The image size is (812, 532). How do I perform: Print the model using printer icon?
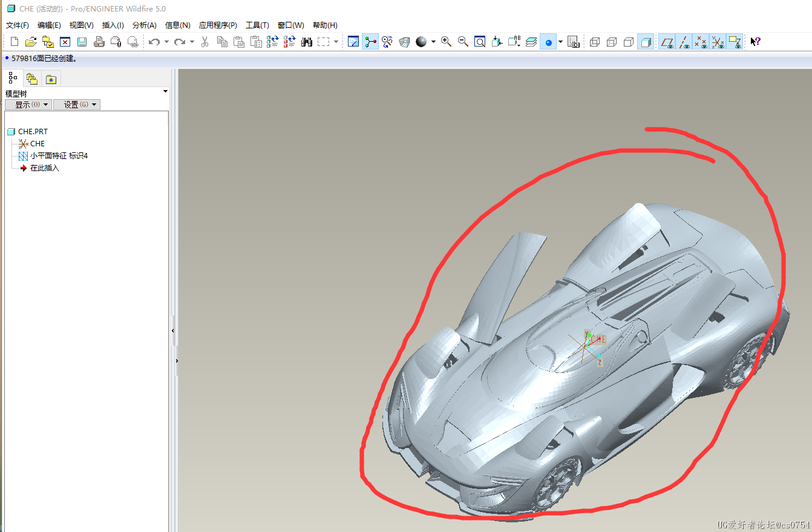point(99,42)
